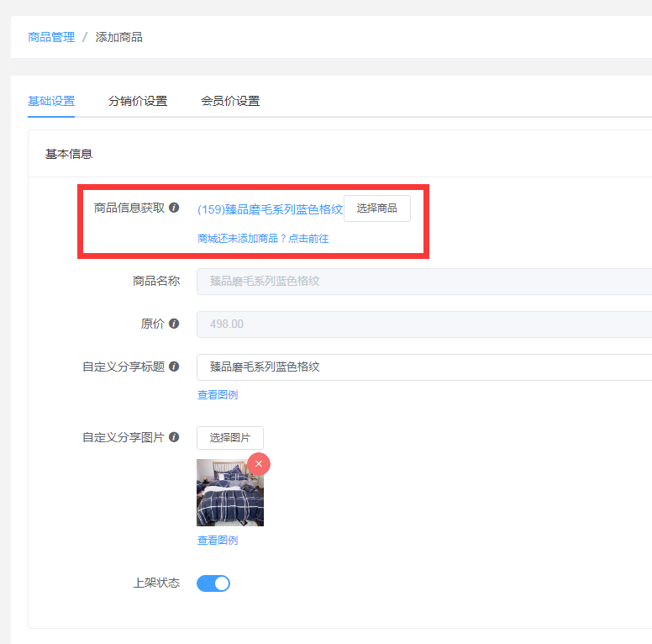652x644 pixels.
Task: Click 查看图例 below the share image
Action: coord(218,541)
